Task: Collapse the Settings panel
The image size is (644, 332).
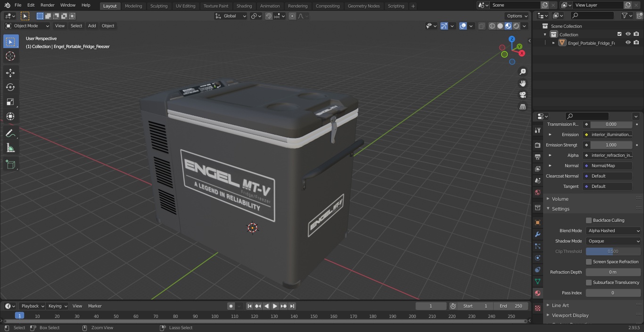Action: 561,209
